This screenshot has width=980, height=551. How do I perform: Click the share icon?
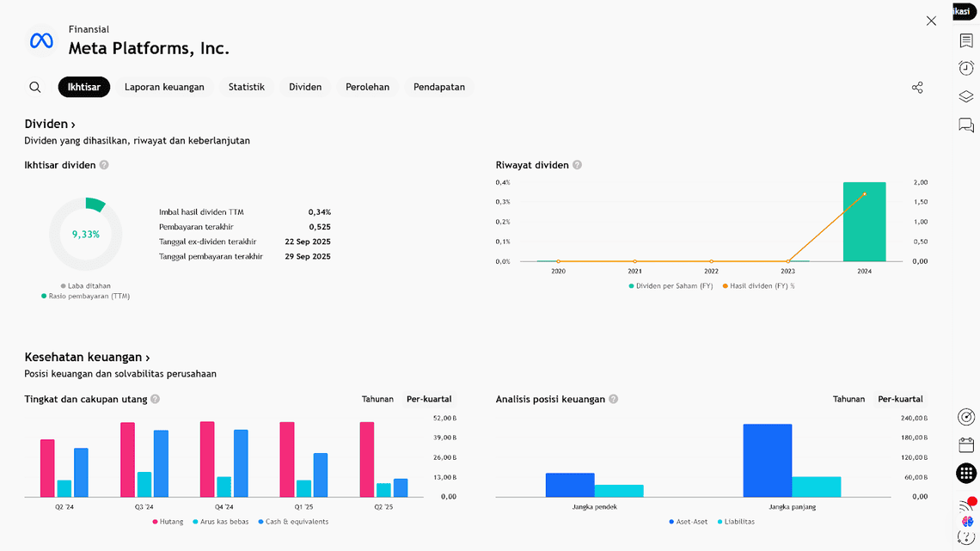(917, 88)
